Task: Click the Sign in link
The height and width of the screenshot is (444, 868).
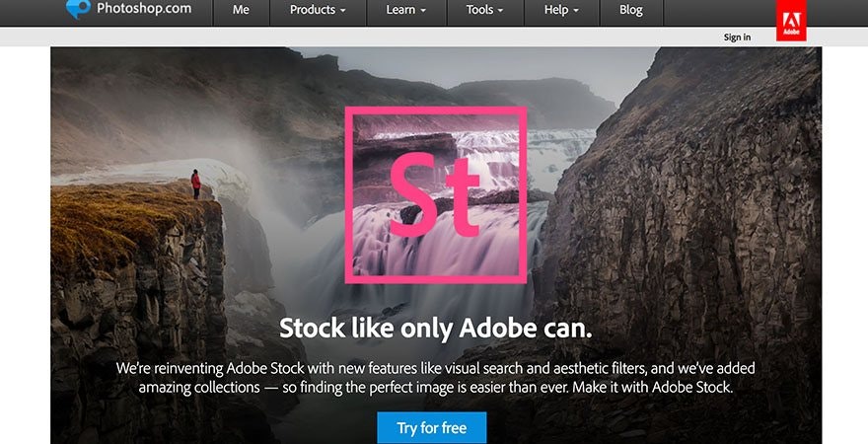Action: (737, 37)
